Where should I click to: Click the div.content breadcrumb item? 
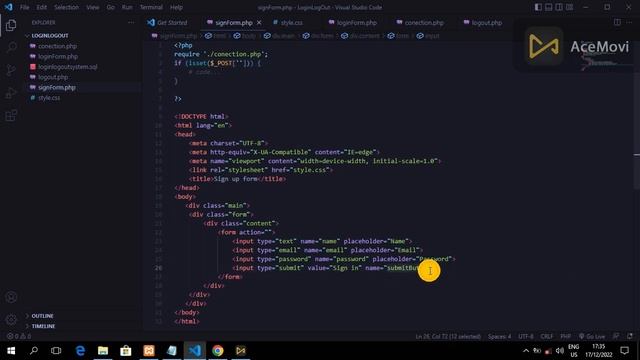click(x=360, y=36)
